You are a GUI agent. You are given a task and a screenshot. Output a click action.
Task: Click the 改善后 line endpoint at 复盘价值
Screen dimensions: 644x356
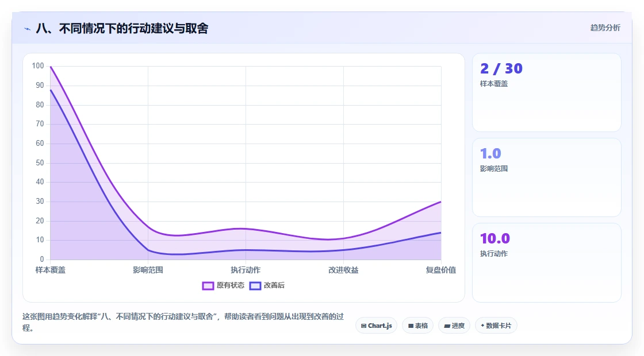coord(440,233)
